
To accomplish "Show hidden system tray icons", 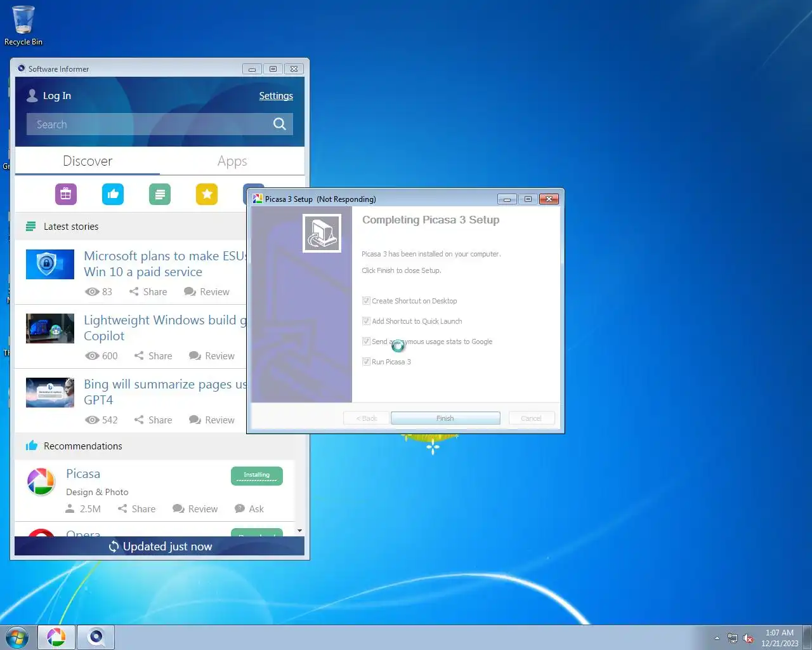I will click(717, 639).
